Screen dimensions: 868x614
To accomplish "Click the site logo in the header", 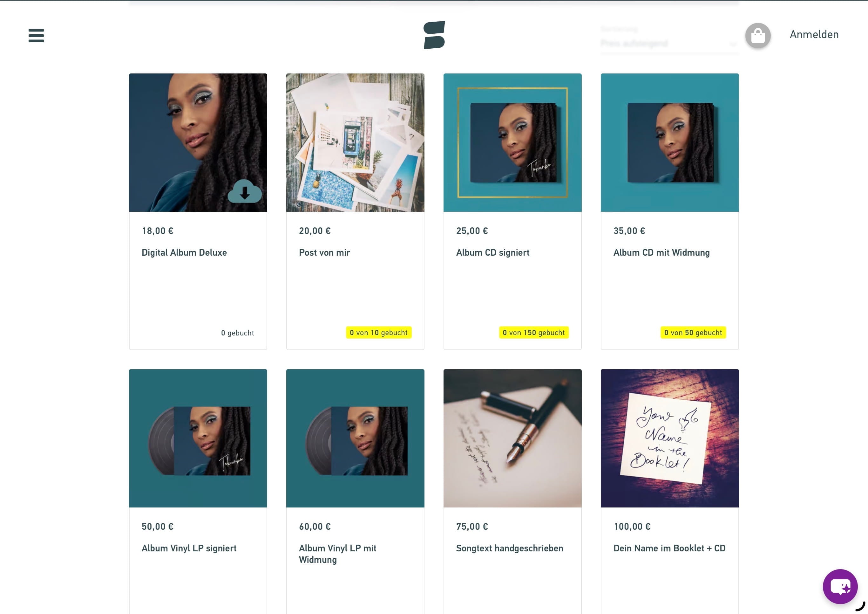I will (x=434, y=35).
